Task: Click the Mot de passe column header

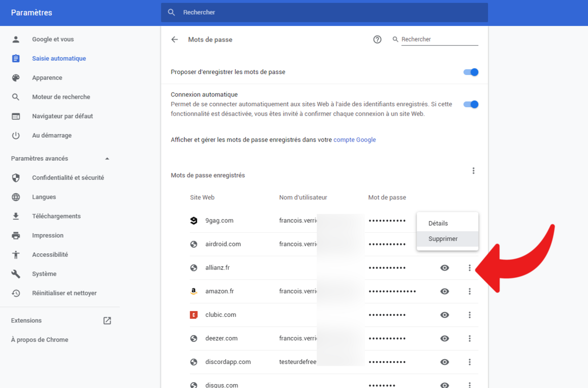Action: 387,197
